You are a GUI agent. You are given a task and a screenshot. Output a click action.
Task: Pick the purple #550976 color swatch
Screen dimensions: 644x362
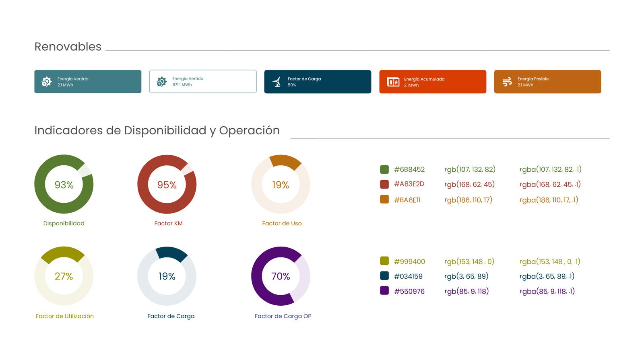384,291
